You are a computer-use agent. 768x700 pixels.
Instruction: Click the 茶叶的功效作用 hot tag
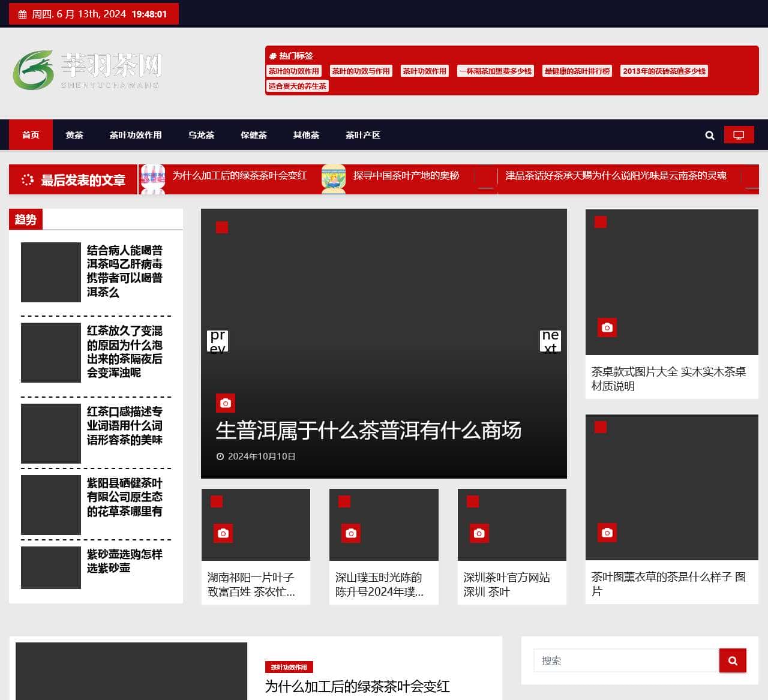pos(294,71)
